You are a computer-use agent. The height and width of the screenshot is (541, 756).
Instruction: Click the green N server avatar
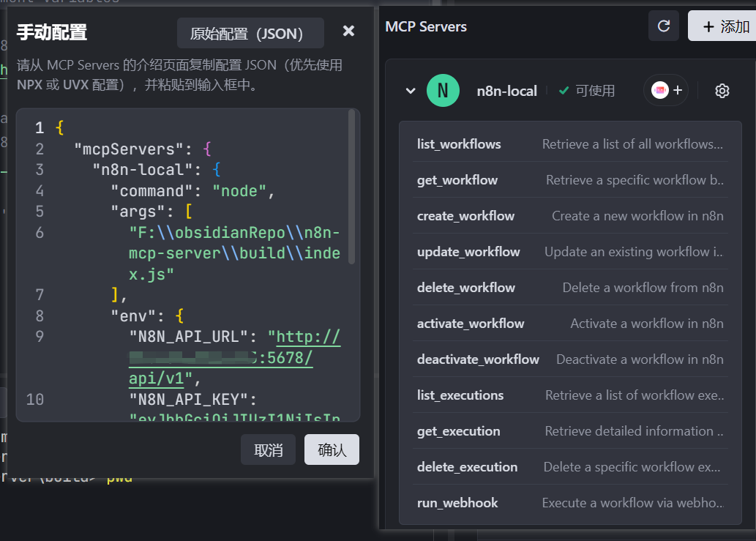click(443, 91)
